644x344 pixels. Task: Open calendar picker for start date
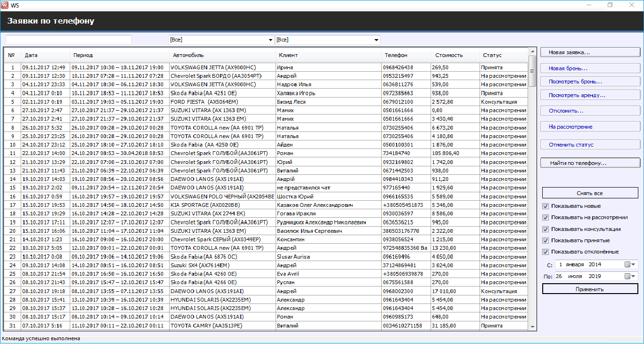coord(630,265)
